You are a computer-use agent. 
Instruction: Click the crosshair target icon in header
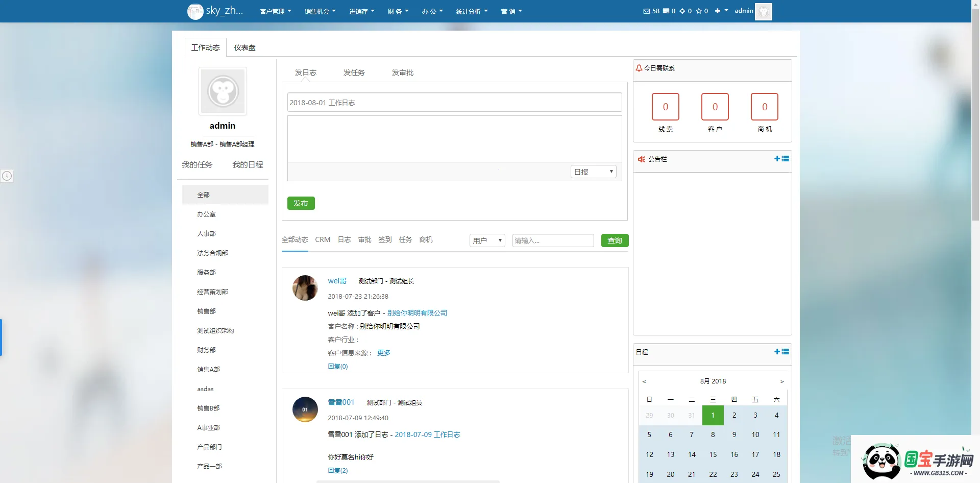[682, 11]
